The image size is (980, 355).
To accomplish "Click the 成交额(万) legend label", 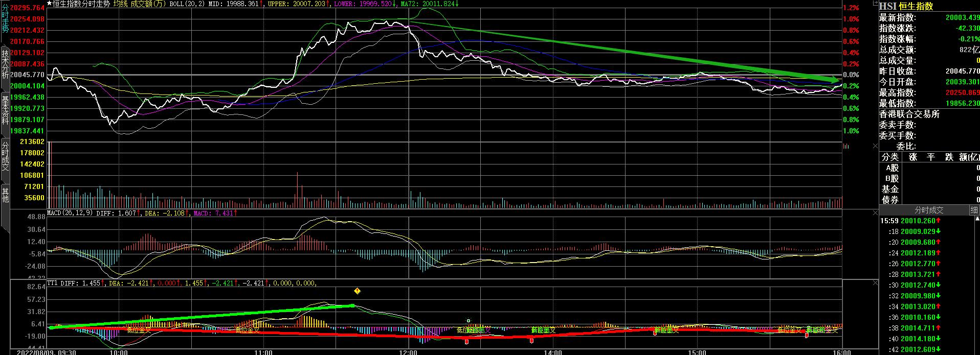I will [x=148, y=4].
